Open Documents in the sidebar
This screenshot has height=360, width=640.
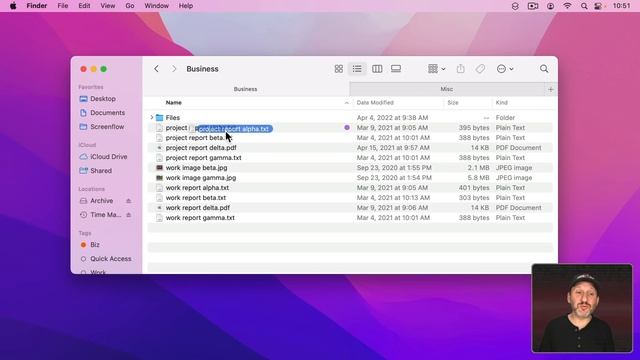[x=107, y=113]
